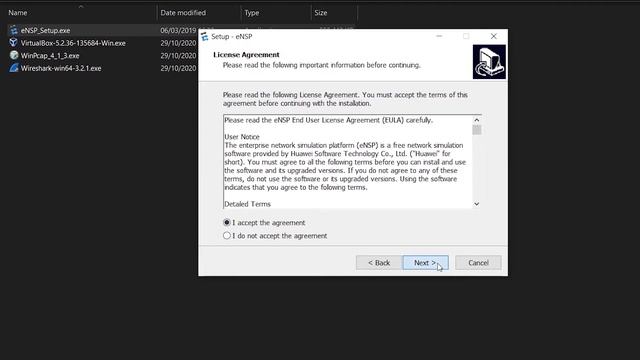Click the license text scrollbar thumb
640x360 pixels.
[476, 130]
